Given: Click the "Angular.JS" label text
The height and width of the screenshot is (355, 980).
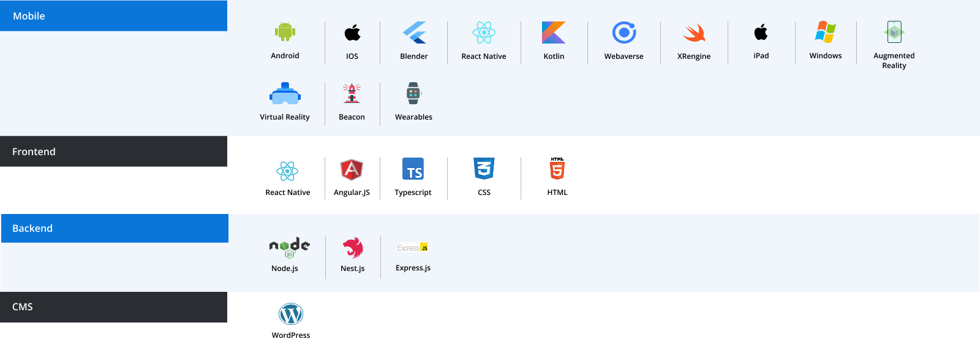Looking at the screenshot, I should (352, 193).
